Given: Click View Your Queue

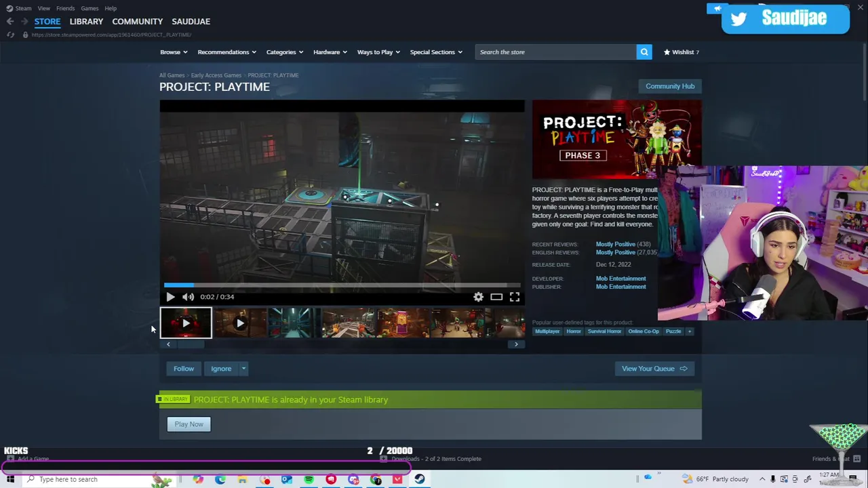Looking at the screenshot, I should coord(654,369).
